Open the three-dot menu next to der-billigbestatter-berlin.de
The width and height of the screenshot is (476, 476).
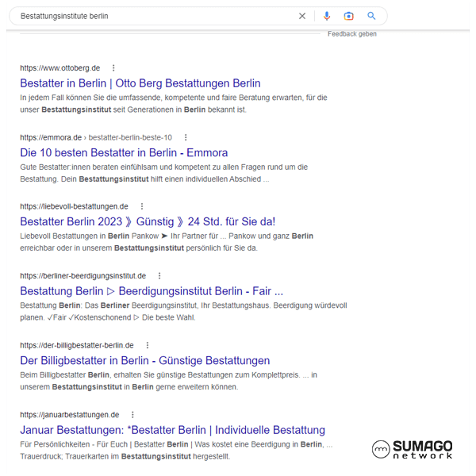(148, 345)
